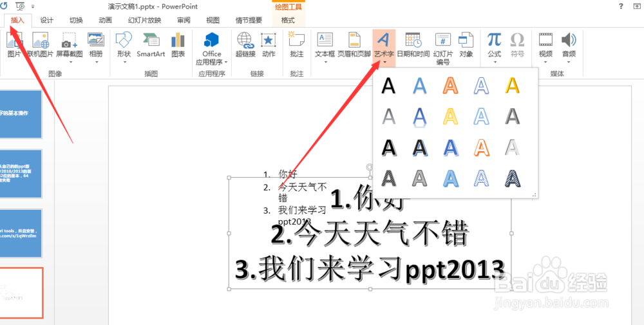Viewport: 644px width, 325px height.
Task: Expand the 形状 dropdown arrow
Action: click(x=124, y=62)
